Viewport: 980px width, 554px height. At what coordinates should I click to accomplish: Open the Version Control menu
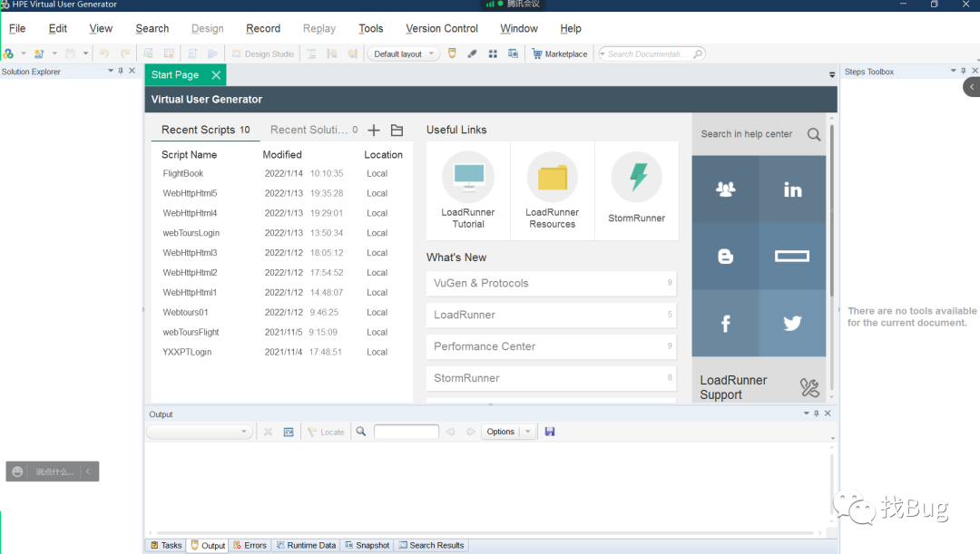[x=442, y=29]
